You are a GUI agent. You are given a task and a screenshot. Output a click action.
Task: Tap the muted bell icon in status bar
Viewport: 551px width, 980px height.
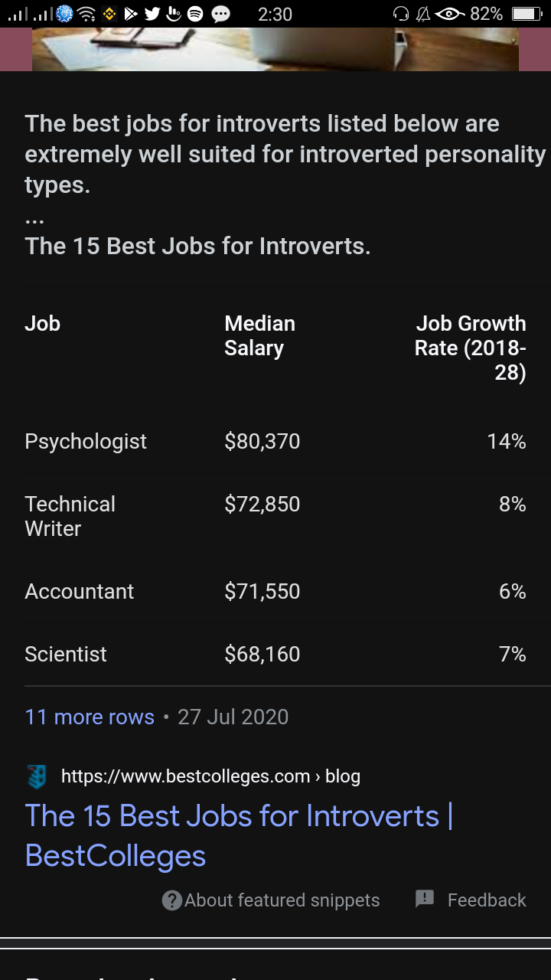[x=423, y=14]
